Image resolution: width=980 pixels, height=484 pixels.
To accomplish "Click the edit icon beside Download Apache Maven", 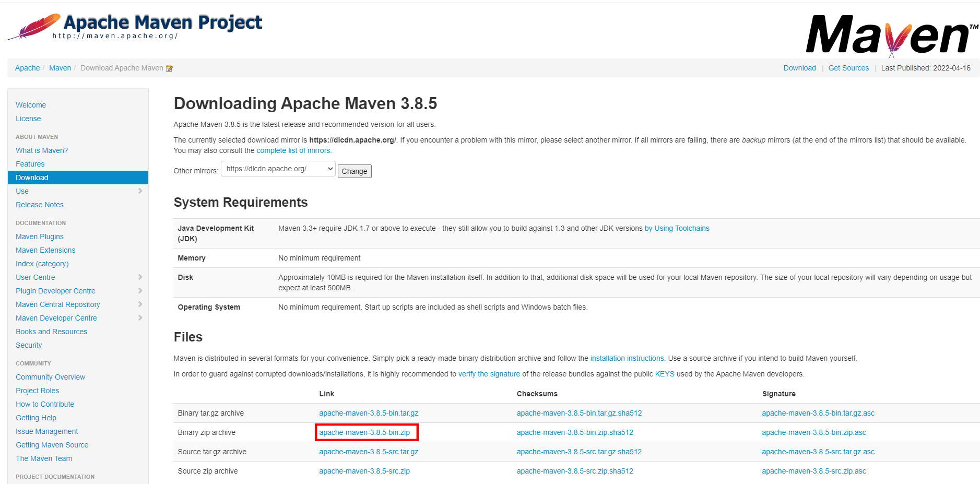I will click(x=169, y=68).
